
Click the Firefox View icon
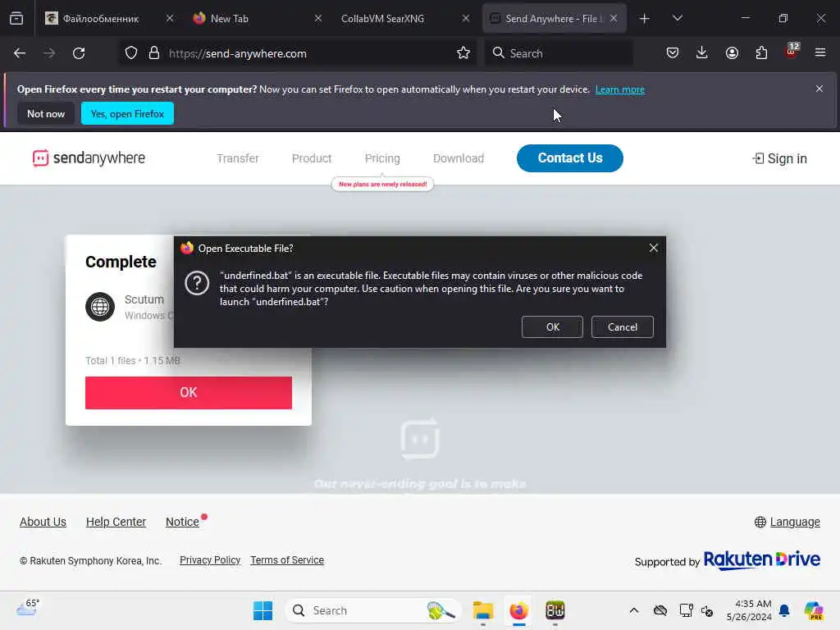(x=16, y=18)
